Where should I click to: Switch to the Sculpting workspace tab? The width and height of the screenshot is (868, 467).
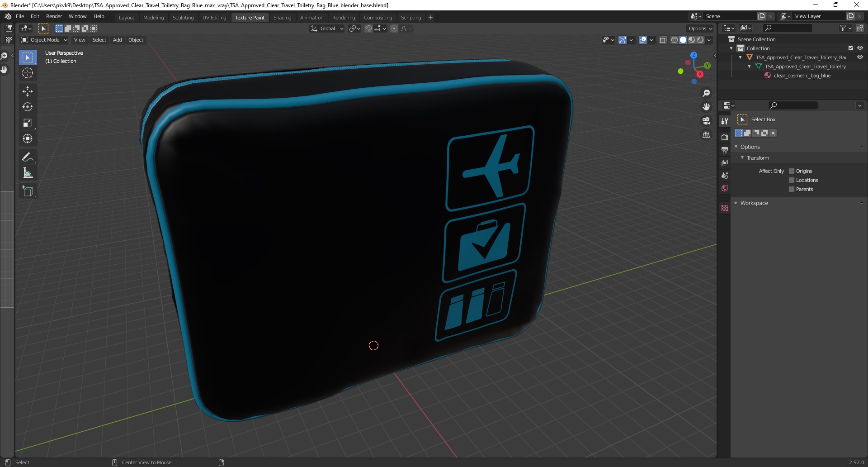click(183, 18)
